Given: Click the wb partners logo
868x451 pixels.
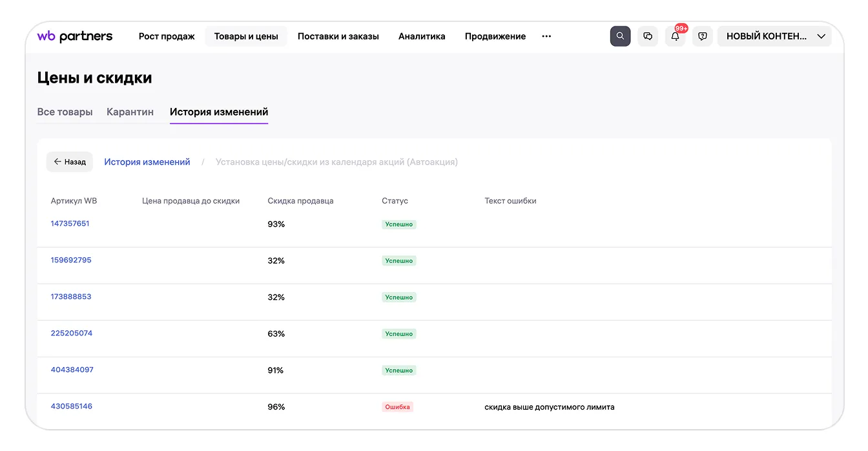Looking at the screenshot, I should point(75,36).
